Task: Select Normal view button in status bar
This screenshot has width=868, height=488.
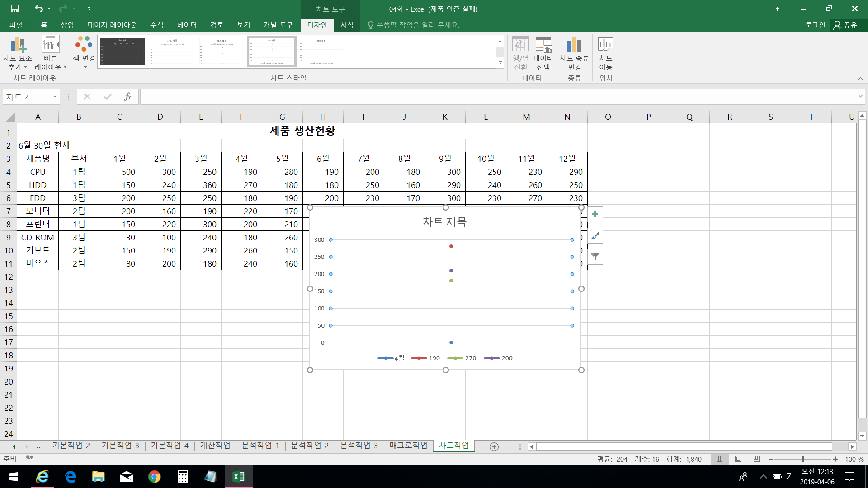Action: click(719, 459)
